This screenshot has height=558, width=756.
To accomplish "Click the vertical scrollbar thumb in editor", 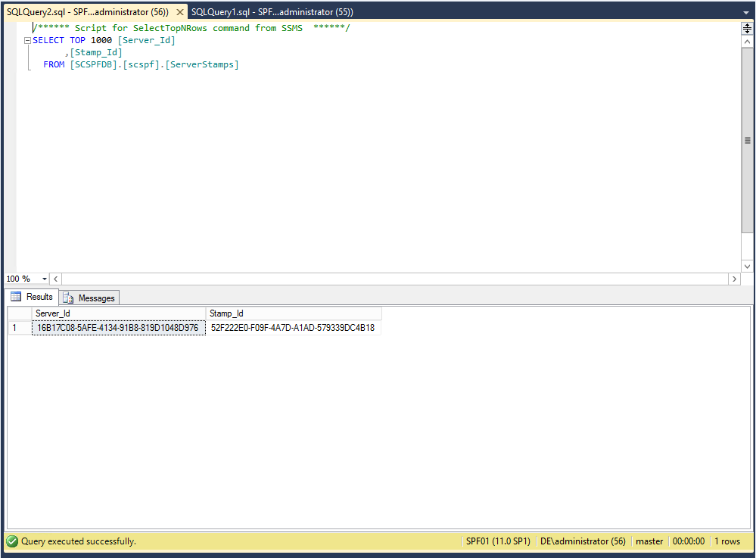I will pos(747,140).
